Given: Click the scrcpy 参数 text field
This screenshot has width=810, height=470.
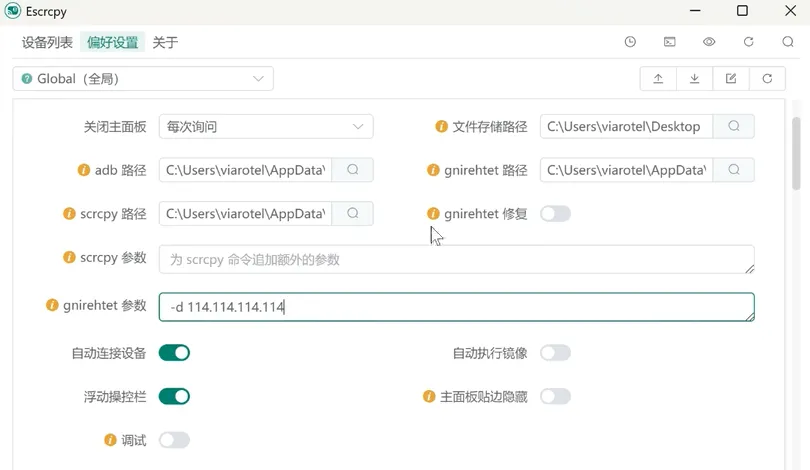Looking at the screenshot, I should coord(455,259).
